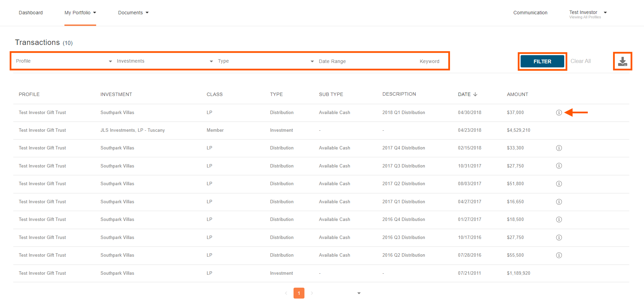Click the $33,300 amount
Image resolution: width=644 pixels, height=304 pixels.
coord(515,148)
